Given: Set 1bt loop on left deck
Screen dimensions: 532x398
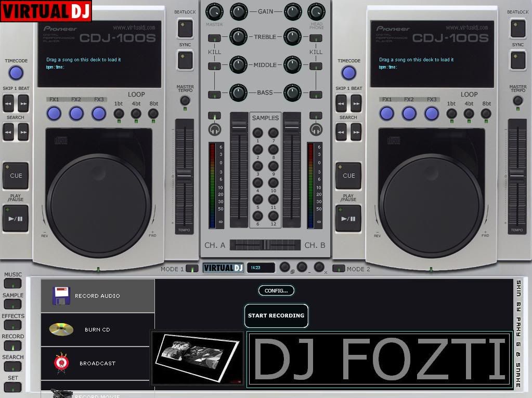Looking at the screenshot, I should coord(119,114).
